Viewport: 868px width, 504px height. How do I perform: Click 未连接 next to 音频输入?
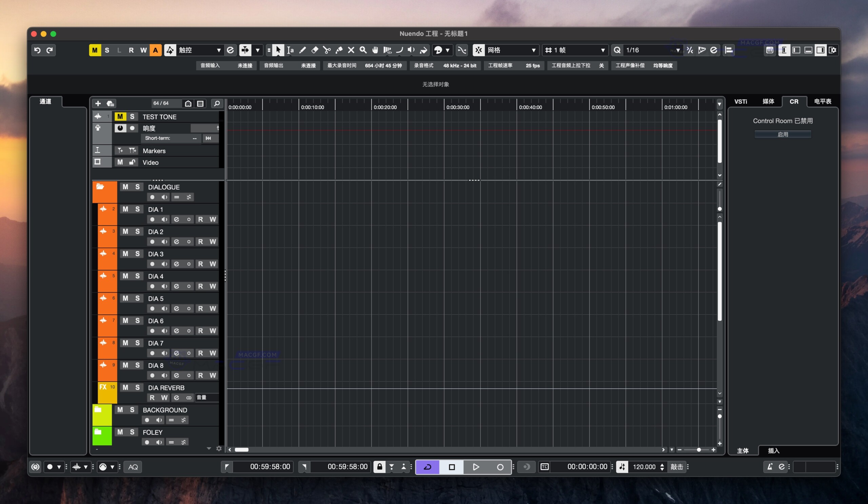click(x=244, y=65)
